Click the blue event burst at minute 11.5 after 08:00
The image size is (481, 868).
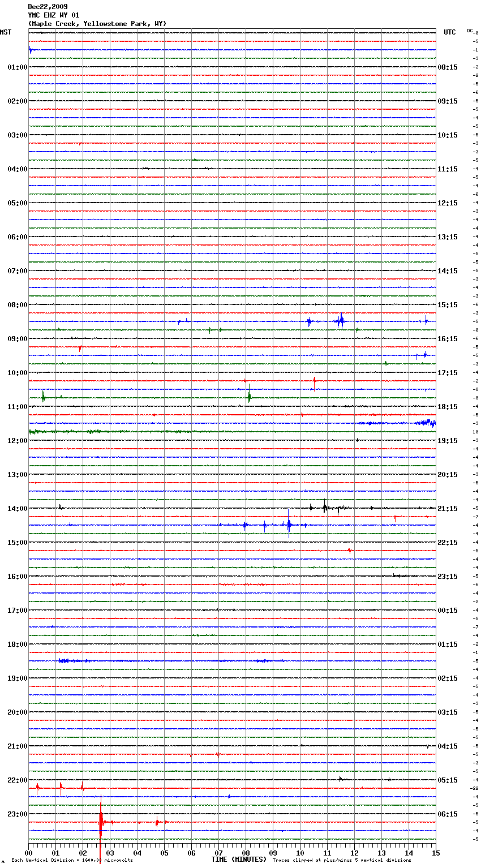[x=340, y=321]
